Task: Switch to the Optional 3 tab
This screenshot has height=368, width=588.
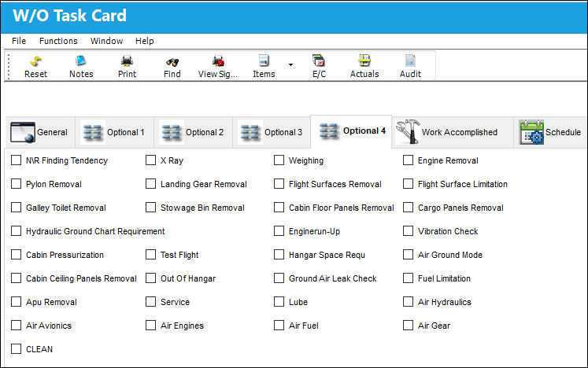Action: click(x=272, y=132)
